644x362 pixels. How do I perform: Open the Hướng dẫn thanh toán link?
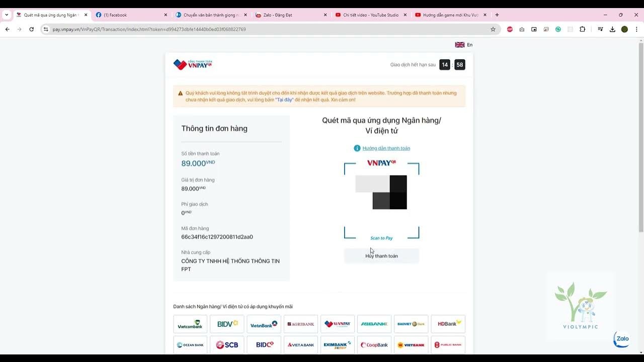[x=386, y=148]
